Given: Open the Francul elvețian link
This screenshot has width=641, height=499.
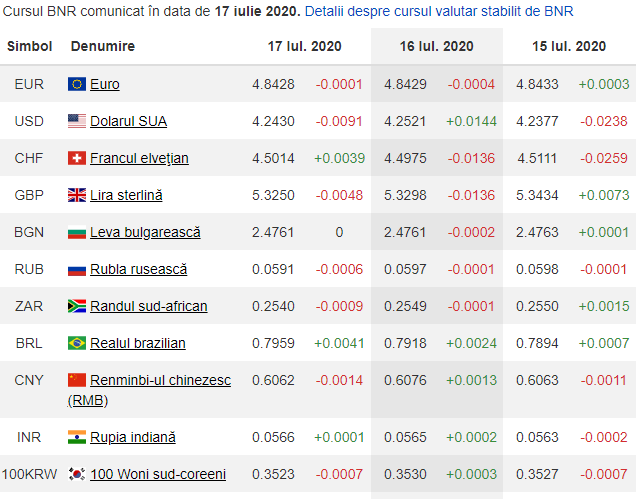Looking at the screenshot, I should pyautogui.click(x=139, y=158).
